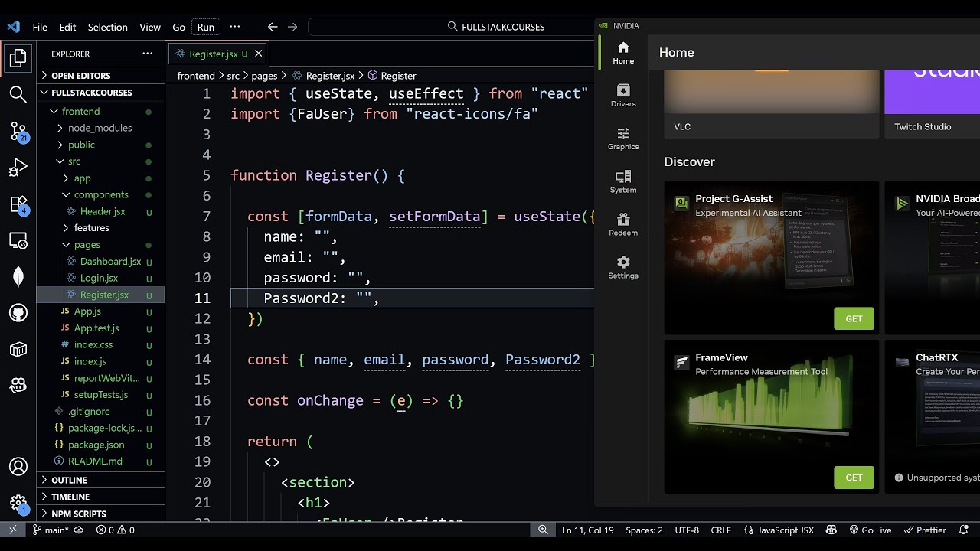The width and height of the screenshot is (980, 551).
Task: Open the Selection menu
Action: [x=107, y=27]
